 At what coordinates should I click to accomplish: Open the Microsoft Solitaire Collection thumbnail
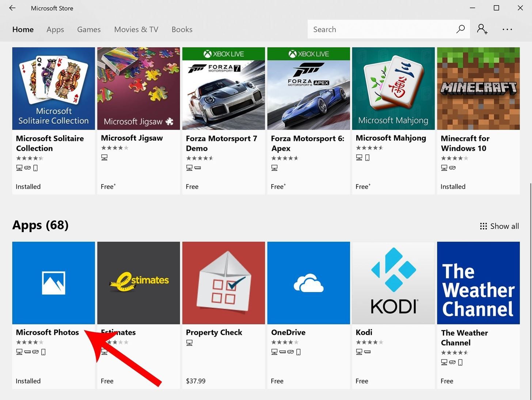[x=53, y=88]
